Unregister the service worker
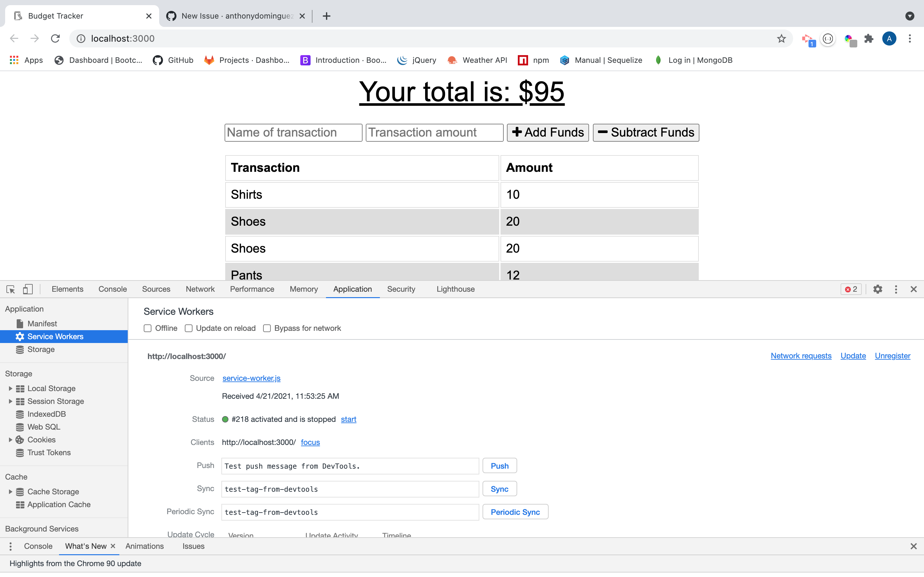 pos(893,356)
